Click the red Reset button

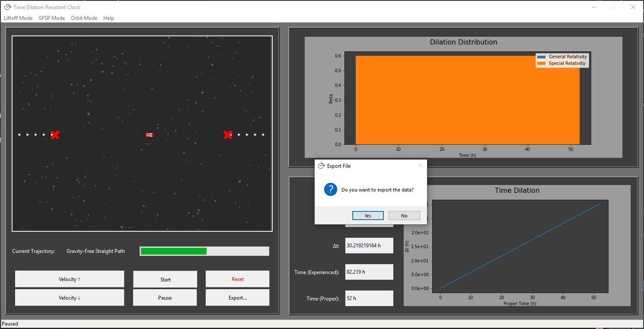(x=237, y=279)
